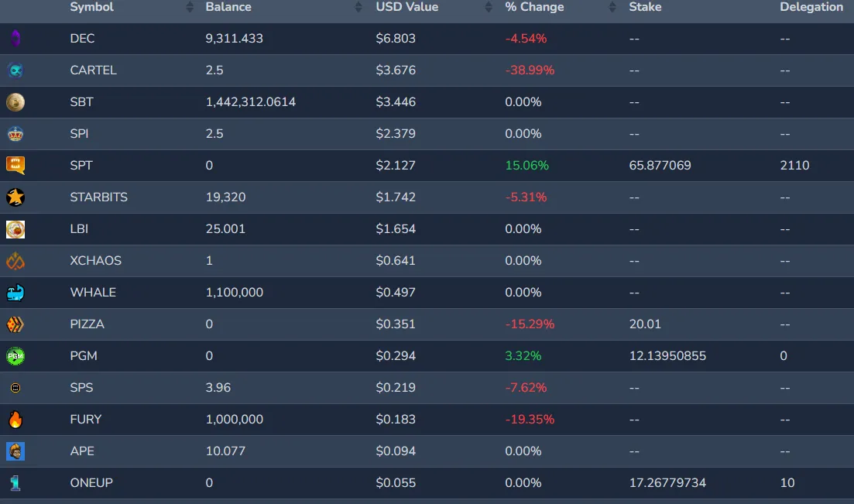Select the STARBITS symbol name

coord(98,197)
